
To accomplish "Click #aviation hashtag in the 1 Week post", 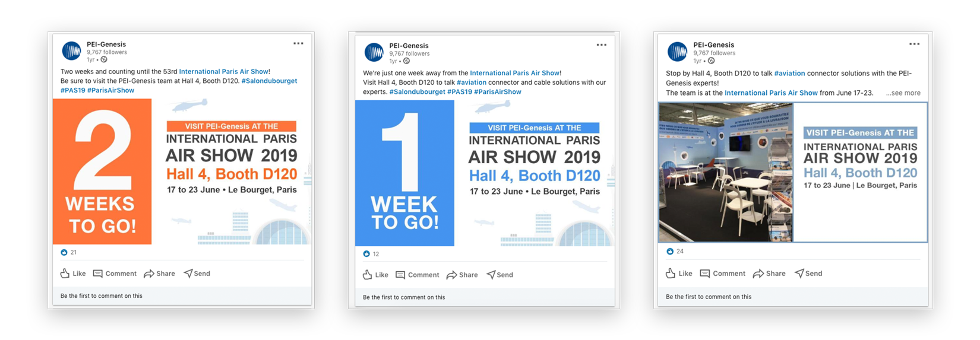I will 472,82.
